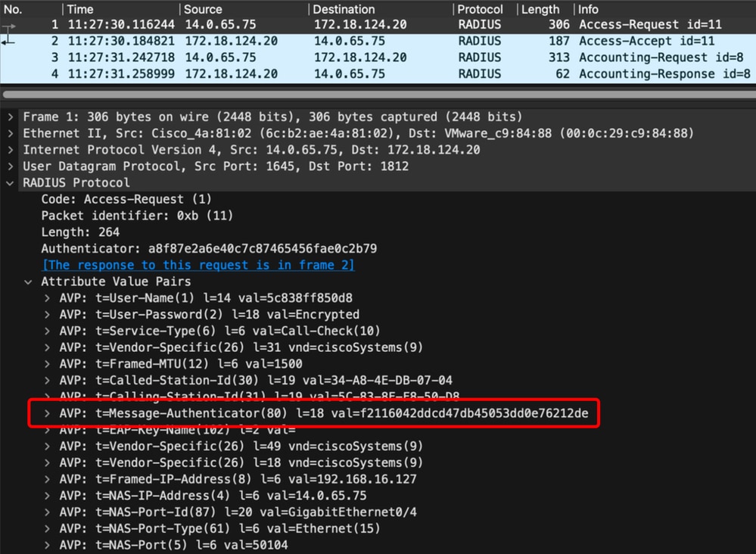
Task: Select the 'Length: 264' field
Action: coord(80,232)
